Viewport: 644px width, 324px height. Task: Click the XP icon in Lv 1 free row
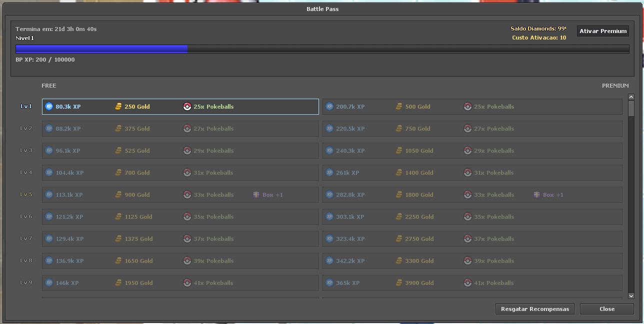(49, 107)
